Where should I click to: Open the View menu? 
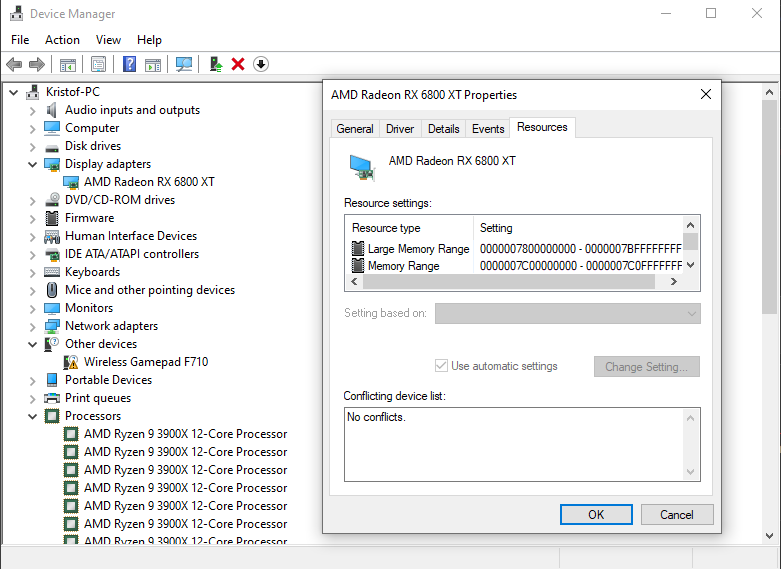tap(108, 40)
